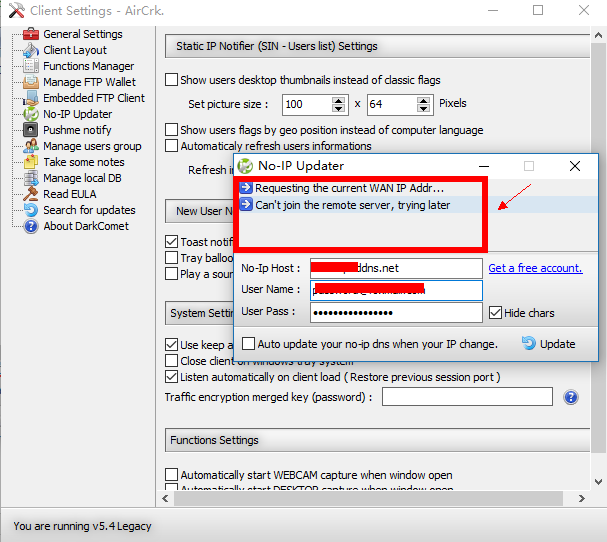Increase picture height stepper up arrow

pyautogui.click(x=424, y=101)
